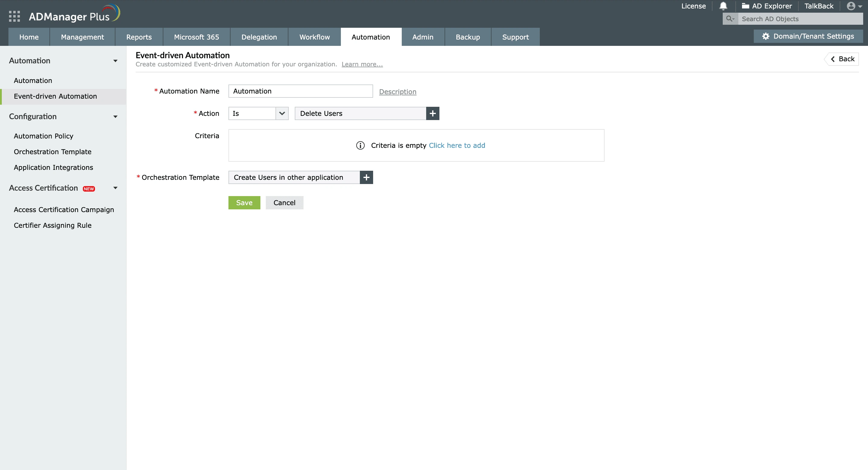
Task: Click the green Save button
Action: [244, 203]
